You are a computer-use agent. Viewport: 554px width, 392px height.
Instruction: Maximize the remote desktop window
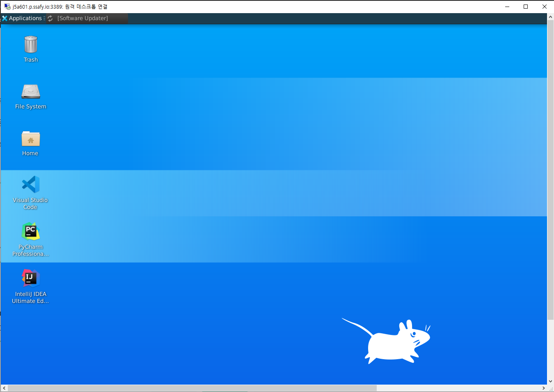[526, 7]
